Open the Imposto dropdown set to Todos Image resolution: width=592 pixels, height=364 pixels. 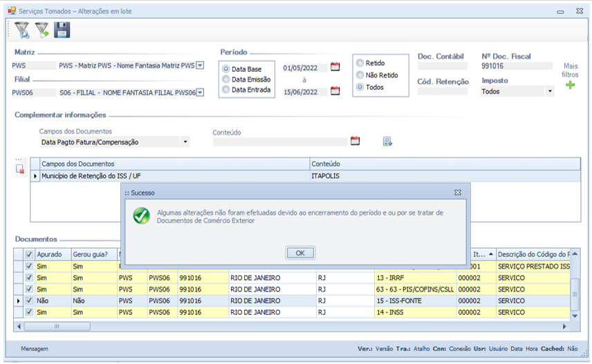550,91
